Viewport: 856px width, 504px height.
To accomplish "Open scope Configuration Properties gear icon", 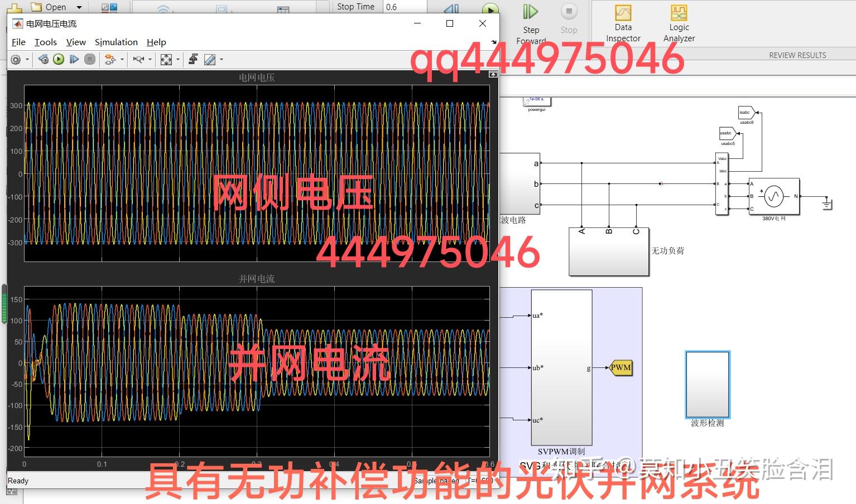I will [x=16, y=59].
